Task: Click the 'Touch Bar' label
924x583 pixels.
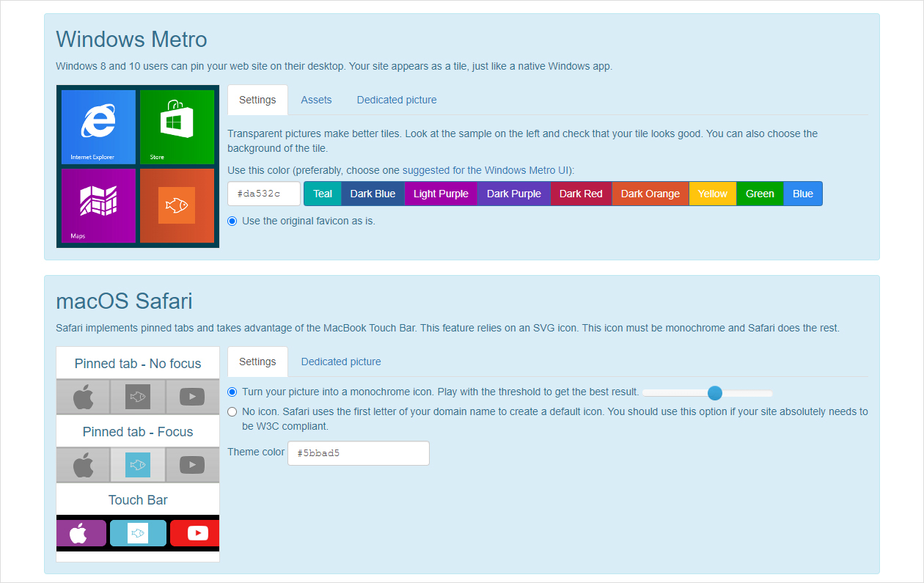Action: pos(138,500)
